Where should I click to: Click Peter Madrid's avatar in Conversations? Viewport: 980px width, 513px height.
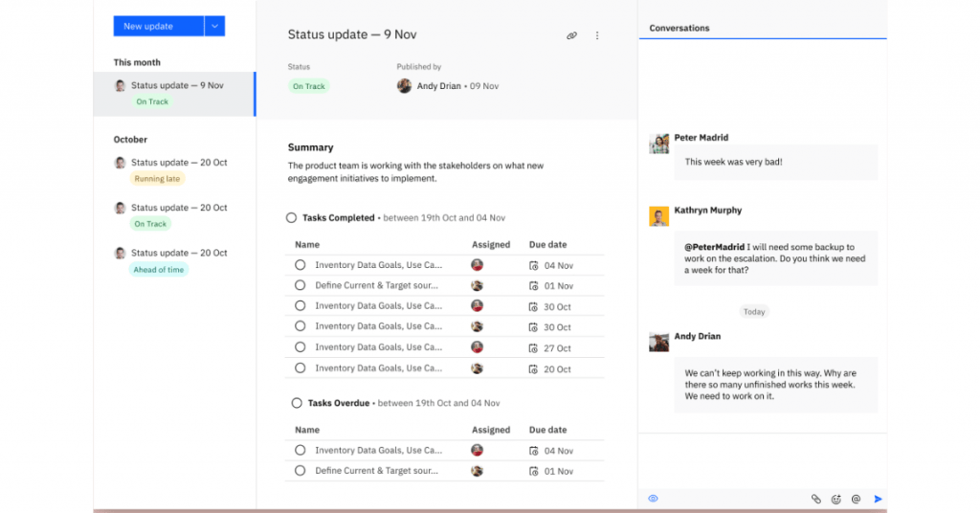click(x=658, y=144)
